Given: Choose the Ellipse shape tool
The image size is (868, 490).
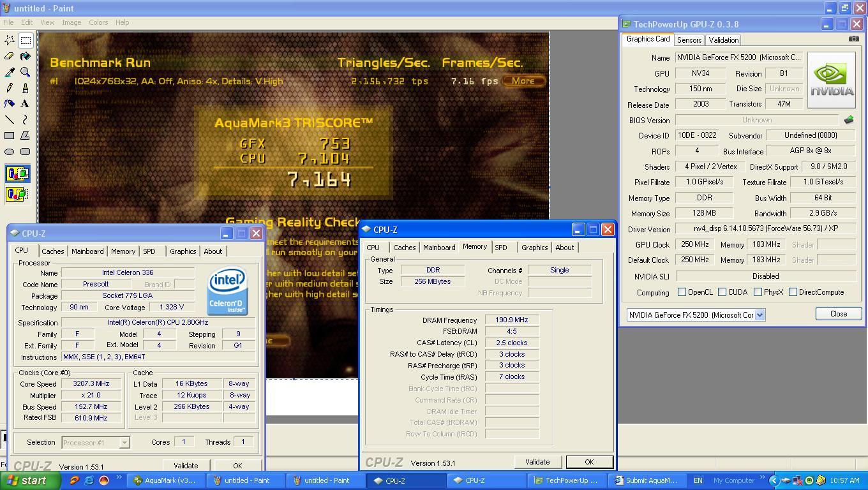Looking at the screenshot, I should [x=10, y=152].
